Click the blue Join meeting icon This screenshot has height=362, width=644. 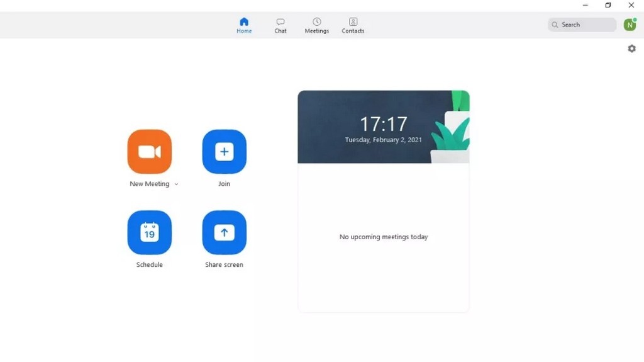tap(225, 152)
